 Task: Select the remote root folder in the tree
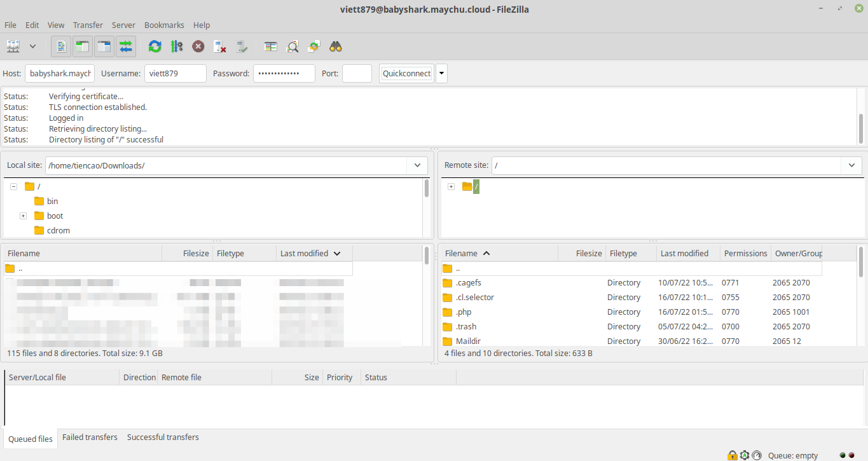tap(476, 186)
